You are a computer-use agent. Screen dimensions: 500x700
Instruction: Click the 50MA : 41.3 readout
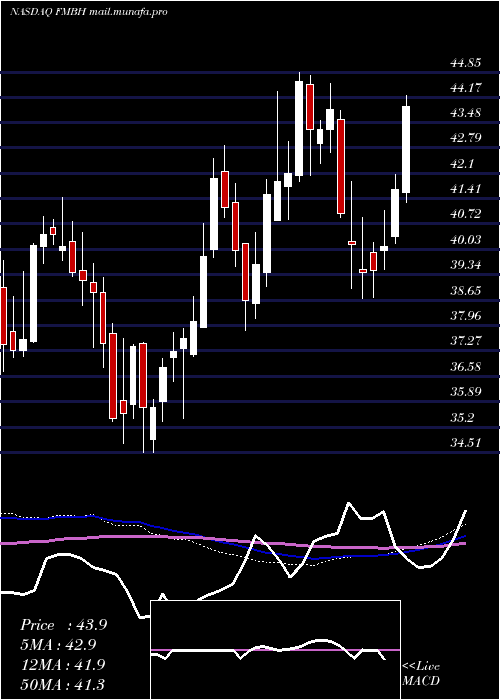pyautogui.click(x=62, y=684)
